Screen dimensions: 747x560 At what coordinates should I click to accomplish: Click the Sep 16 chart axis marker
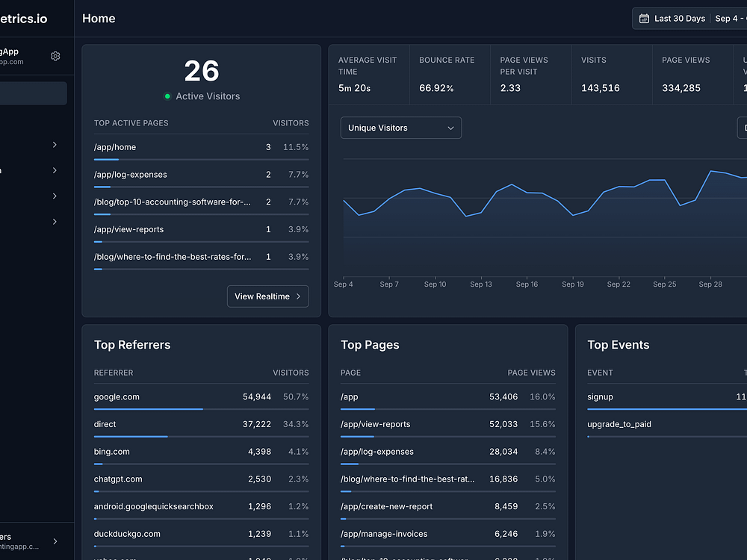527,284
